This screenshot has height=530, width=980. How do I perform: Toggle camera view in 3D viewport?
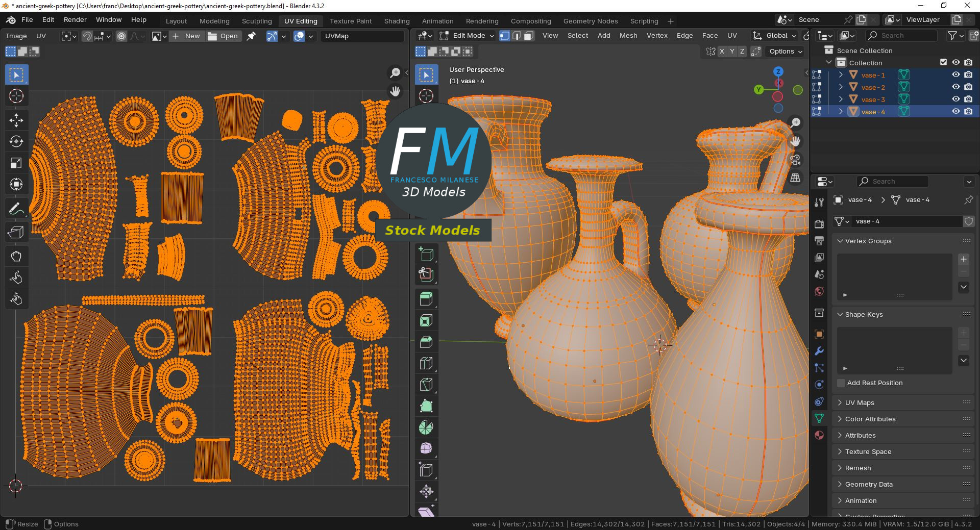[x=795, y=160]
